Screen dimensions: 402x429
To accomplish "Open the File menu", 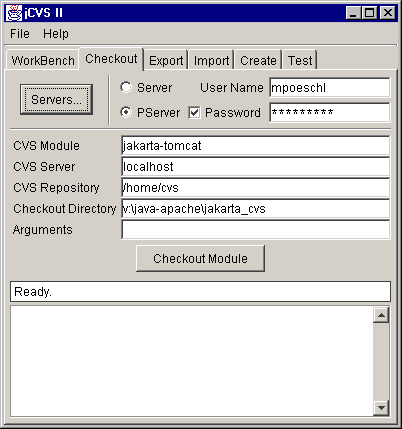I will tap(20, 34).
